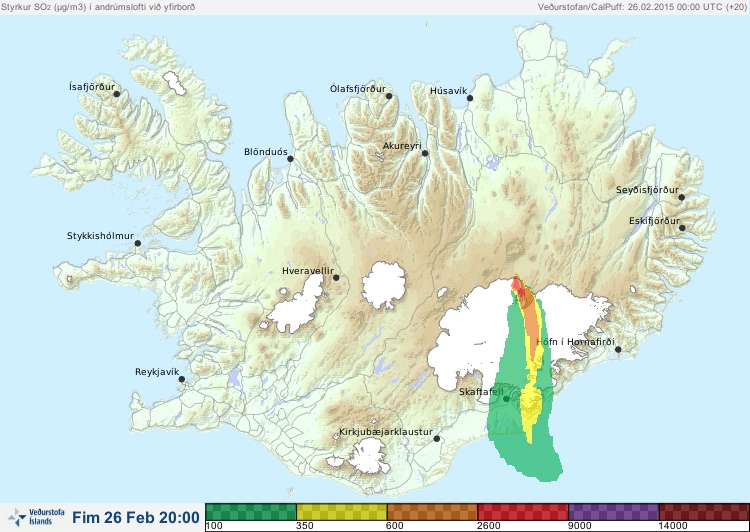This screenshot has height=532, width=750.
Task: Click the 'Húsavík' label text
Action: (448, 91)
